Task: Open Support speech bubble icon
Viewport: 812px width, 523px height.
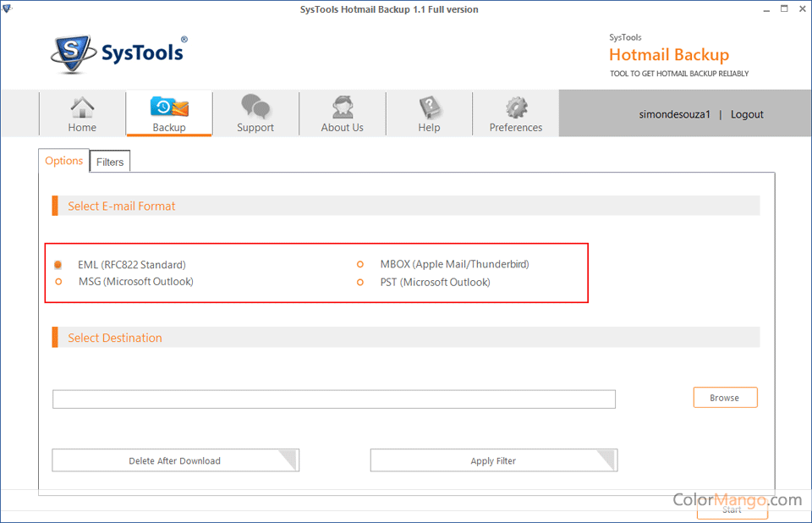Action: [255, 107]
